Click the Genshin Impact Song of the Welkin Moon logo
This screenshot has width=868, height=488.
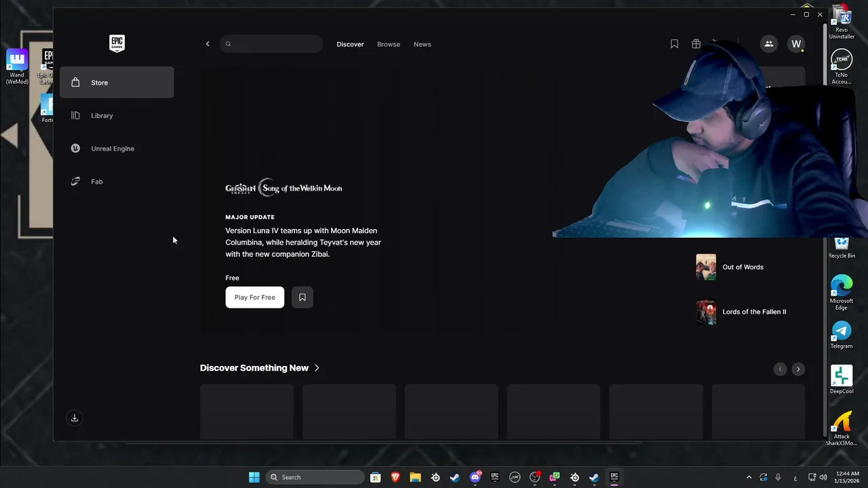tap(283, 188)
